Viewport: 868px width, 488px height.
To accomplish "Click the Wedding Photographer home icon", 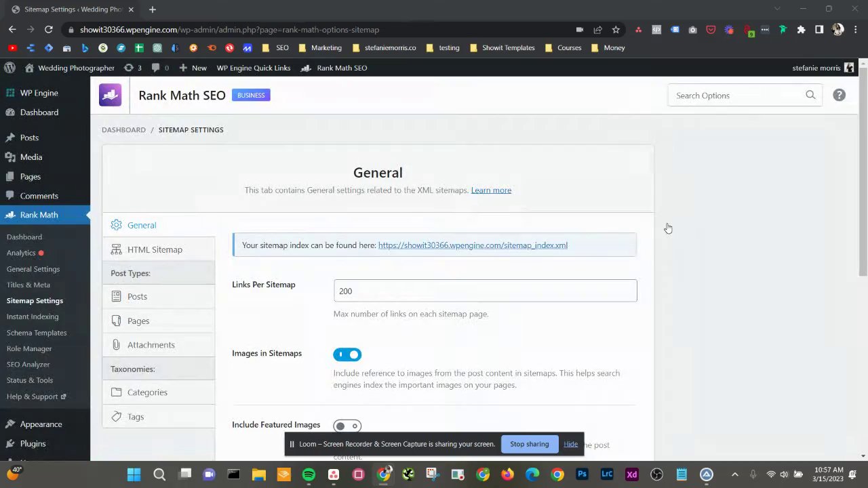I will point(29,68).
